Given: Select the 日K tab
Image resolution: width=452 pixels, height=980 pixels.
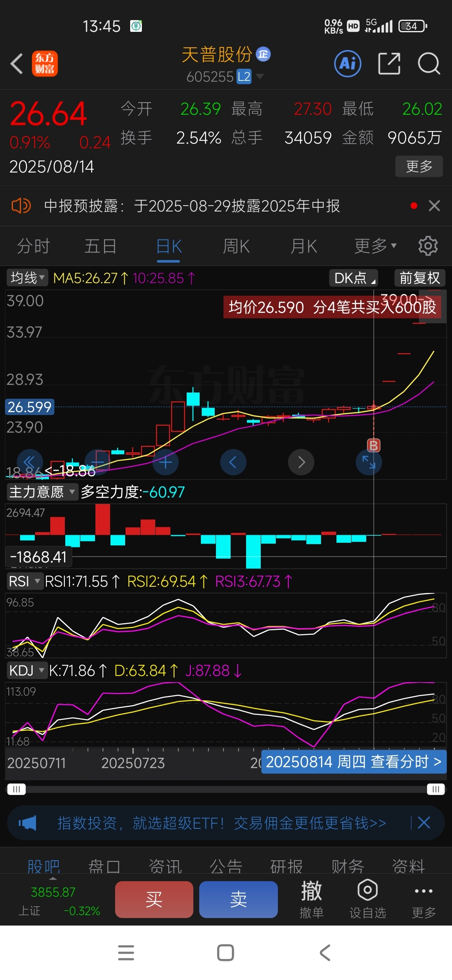Looking at the screenshot, I should tap(169, 246).
